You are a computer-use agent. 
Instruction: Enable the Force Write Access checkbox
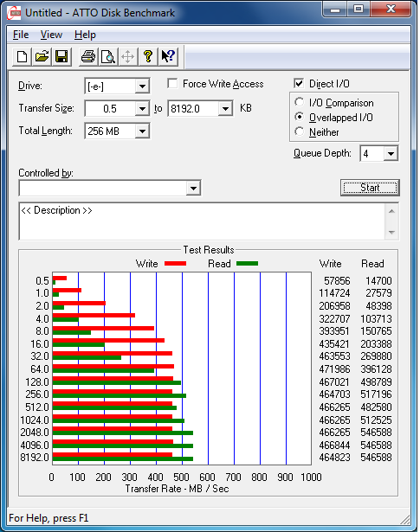(172, 83)
